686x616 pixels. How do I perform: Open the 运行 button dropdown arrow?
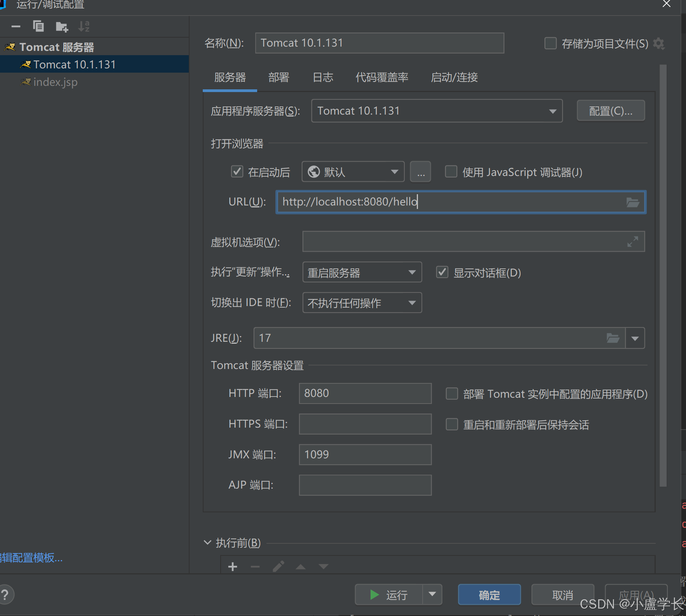point(432,595)
